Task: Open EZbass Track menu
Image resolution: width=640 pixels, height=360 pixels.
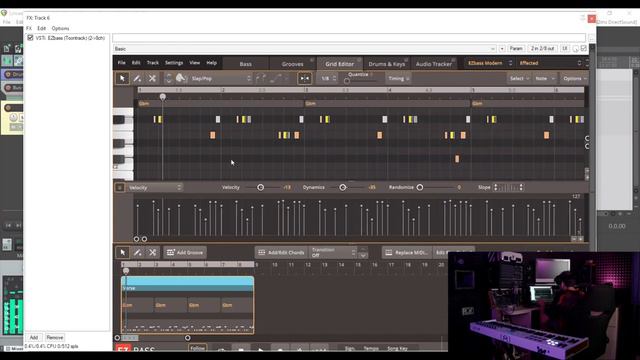Action: click(153, 63)
